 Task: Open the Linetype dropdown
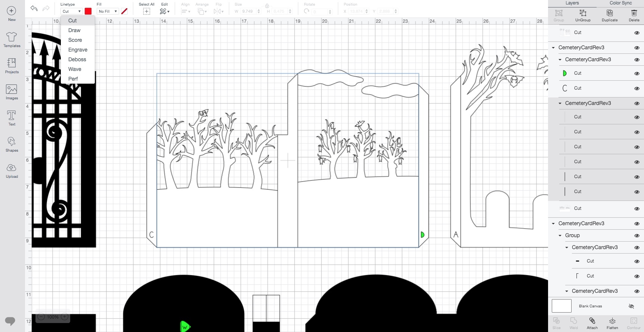coord(71,12)
